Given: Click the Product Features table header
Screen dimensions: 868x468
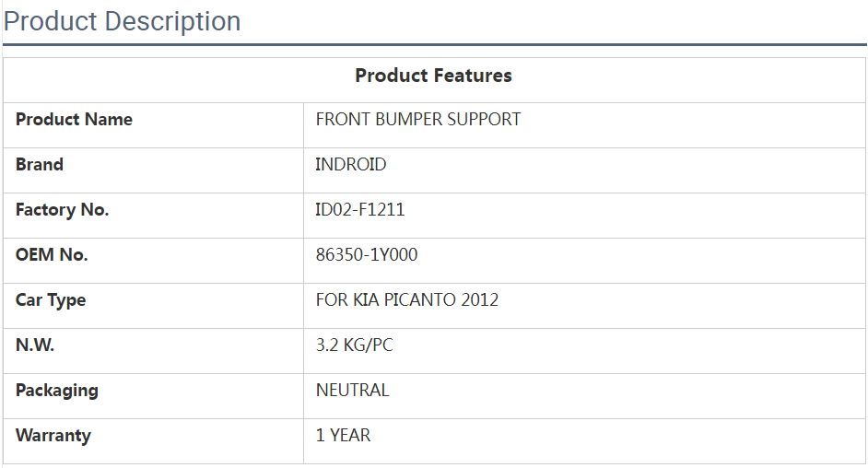Looking at the screenshot, I should click(433, 76).
